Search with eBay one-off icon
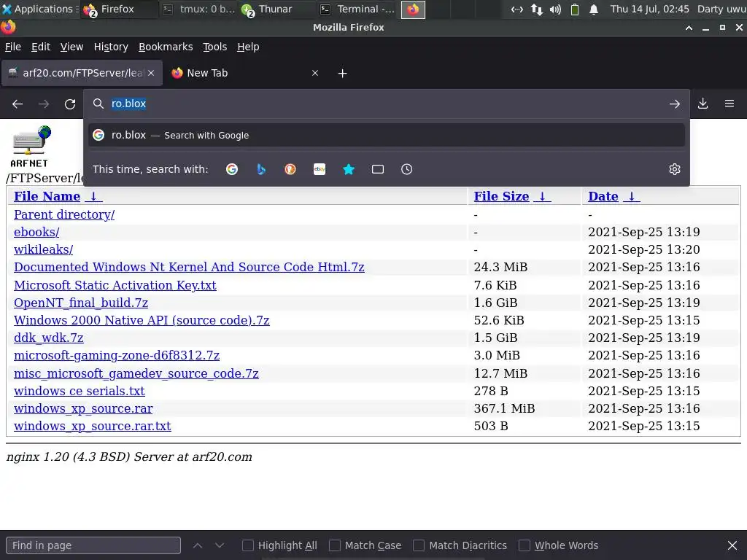The height and width of the screenshot is (560, 747). [320, 169]
